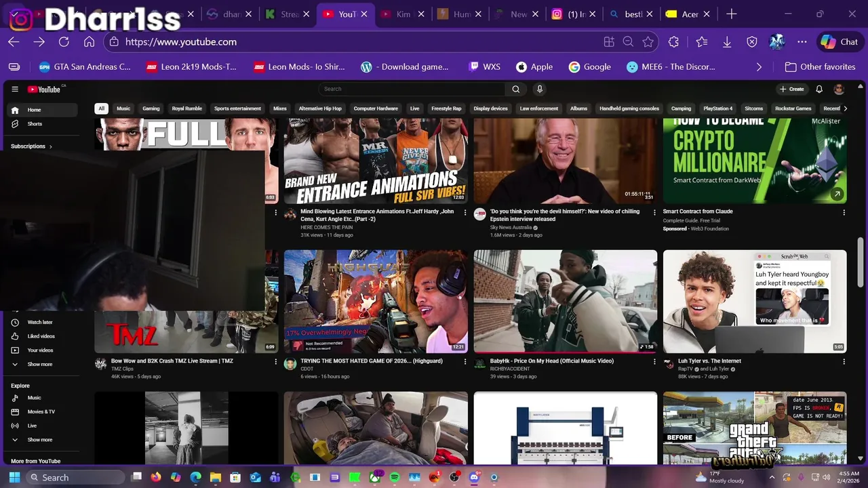
Task: Add page to favorites with star icon
Action: [648, 42]
